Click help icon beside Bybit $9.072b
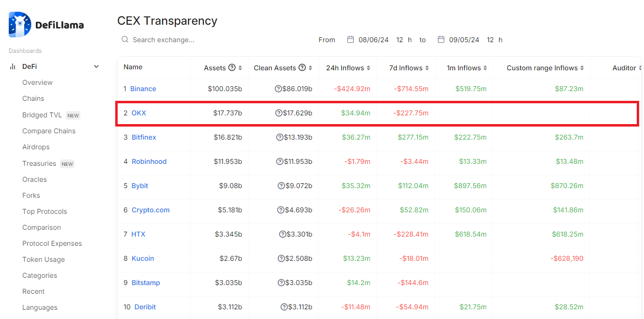This screenshot has height=319, width=644. tap(281, 186)
